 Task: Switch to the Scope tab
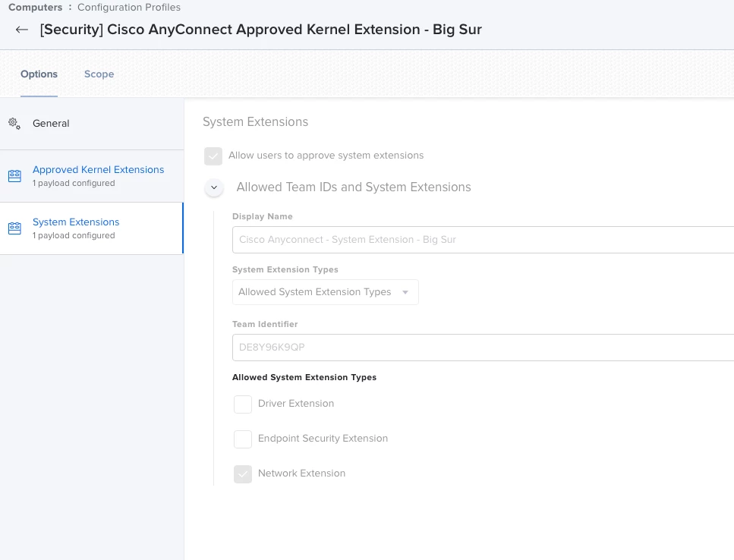click(99, 74)
